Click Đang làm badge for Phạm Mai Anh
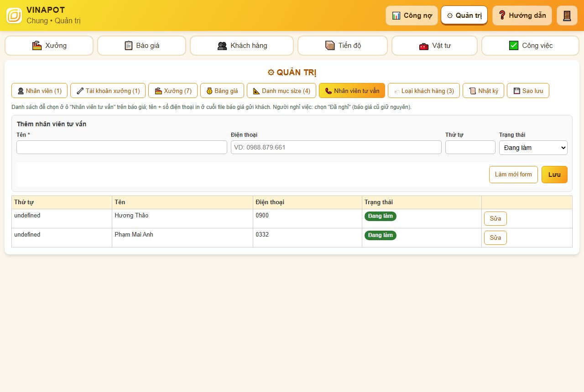The image size is (584, 392). click(x=381, y=235)
